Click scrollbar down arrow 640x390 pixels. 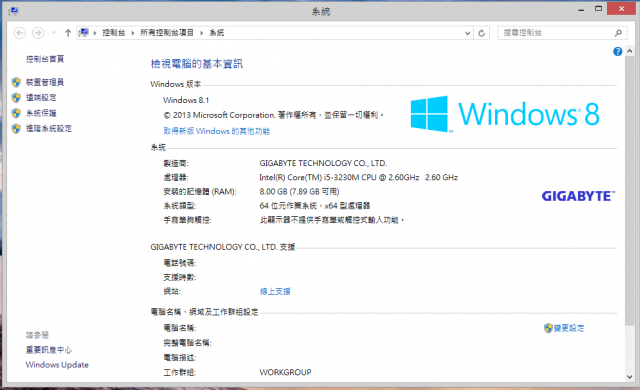point(629,377)
